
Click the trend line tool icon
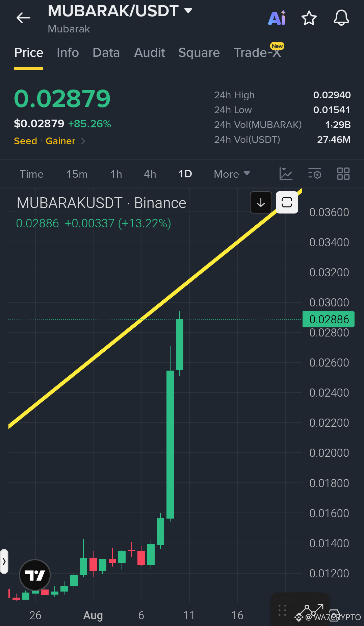click(x=312, y=610)
